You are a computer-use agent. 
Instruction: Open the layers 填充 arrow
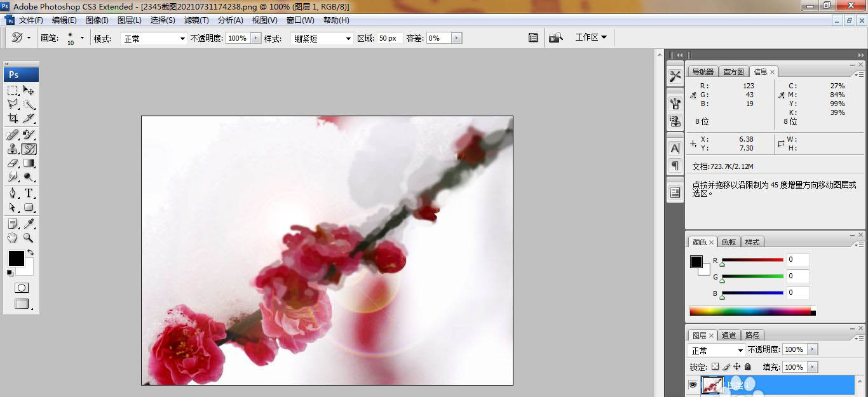click(813, 367)
